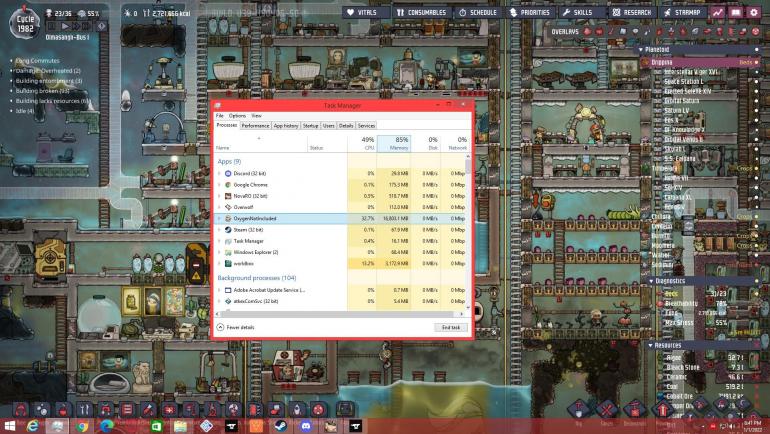Open the Consumables screen

point(422,12)
